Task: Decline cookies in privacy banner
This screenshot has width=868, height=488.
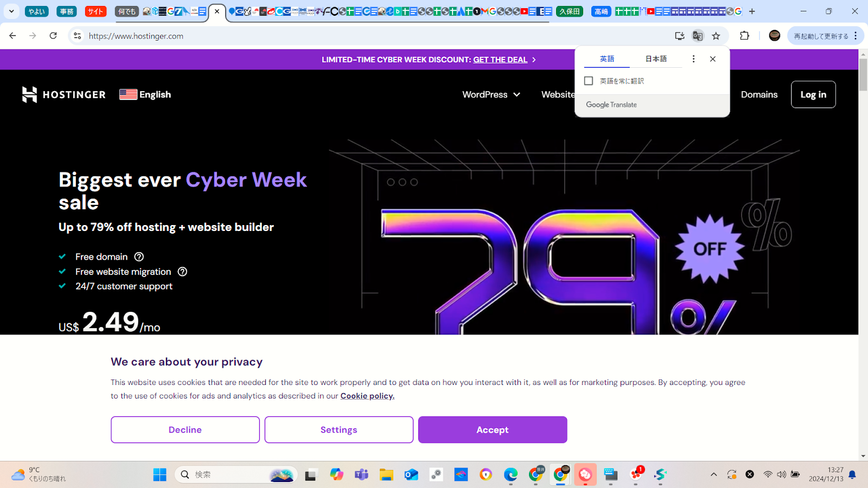Action: [x=185, y=429]
